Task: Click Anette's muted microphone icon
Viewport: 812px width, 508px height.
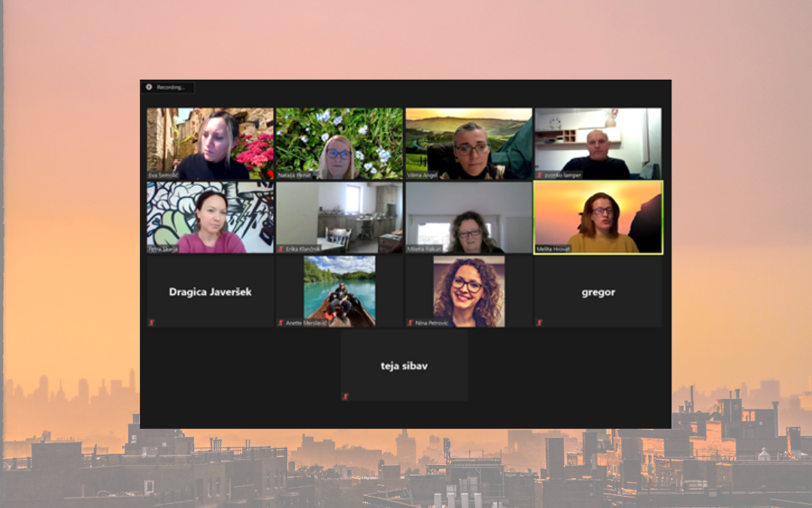Action: [x=281, y=323]
